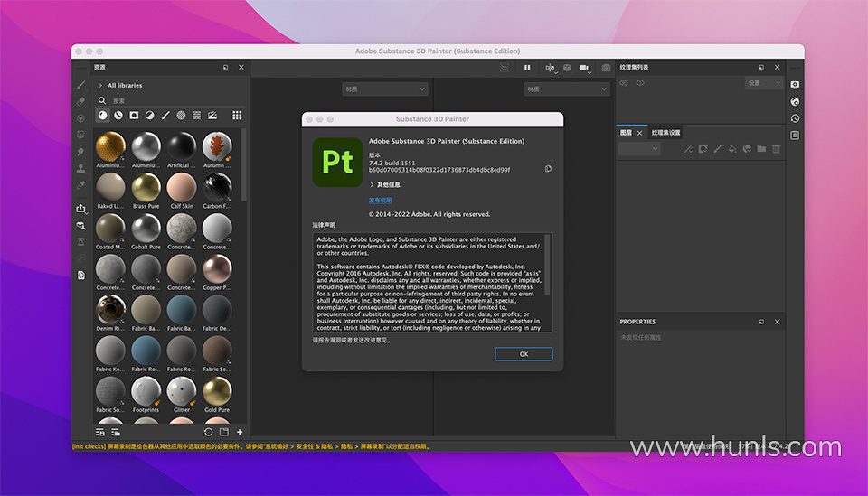The width and height of the screenshot is (868, 496).
Task: Copy version info icon in About dialog
Action: pos(548,169)
